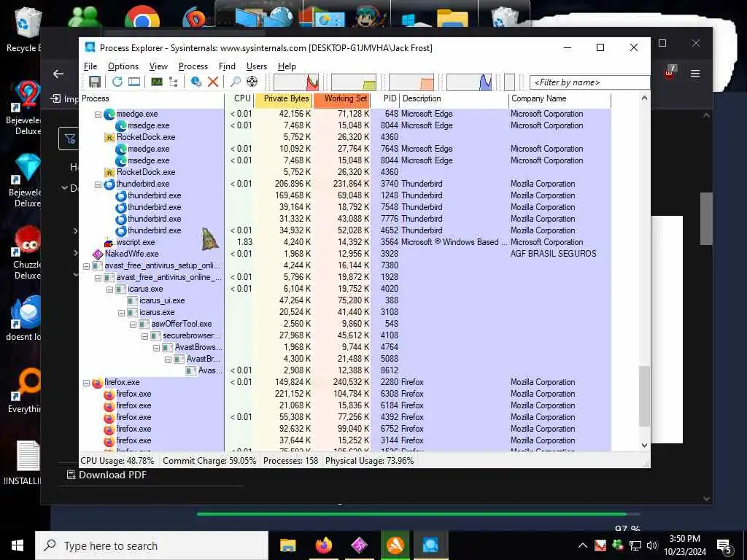Click the magnifier Find Handle or DLL icon

point(235,82)
